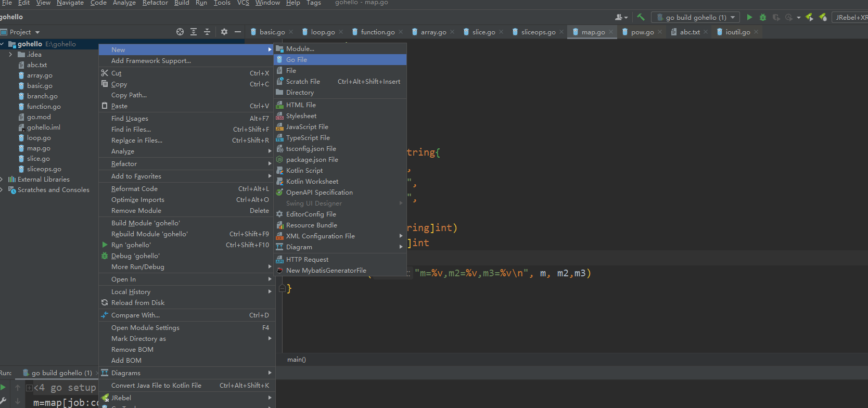The height and width of the screenshot is (408, 868).
Task: Click the green Run button in toolbar
Action: (x=749, y=17)
